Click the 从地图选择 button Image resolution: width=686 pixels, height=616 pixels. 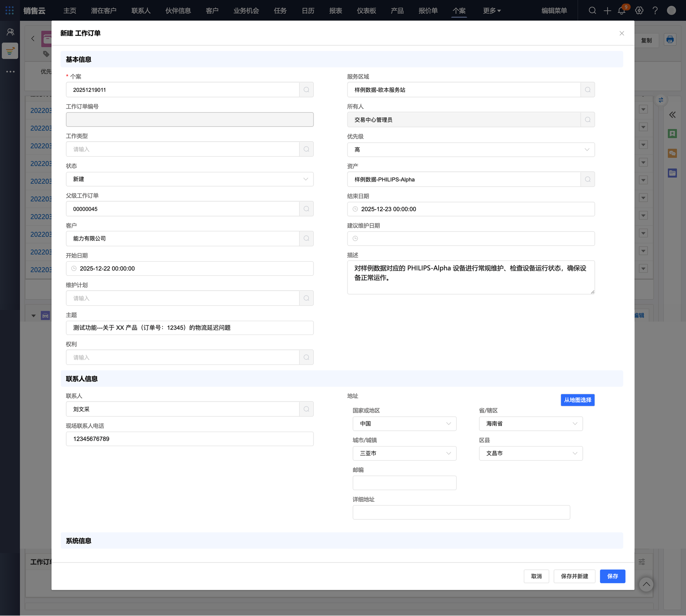pos(577,400)
